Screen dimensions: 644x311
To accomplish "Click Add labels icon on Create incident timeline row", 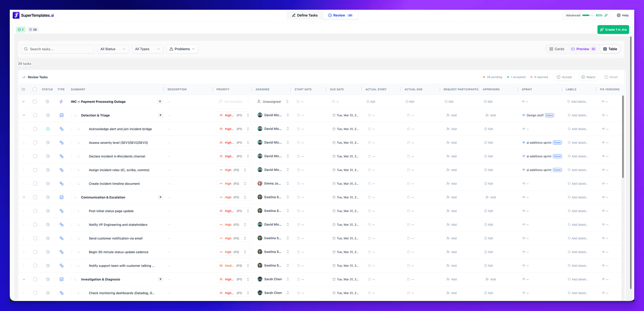I will click(x=570, y=184).
